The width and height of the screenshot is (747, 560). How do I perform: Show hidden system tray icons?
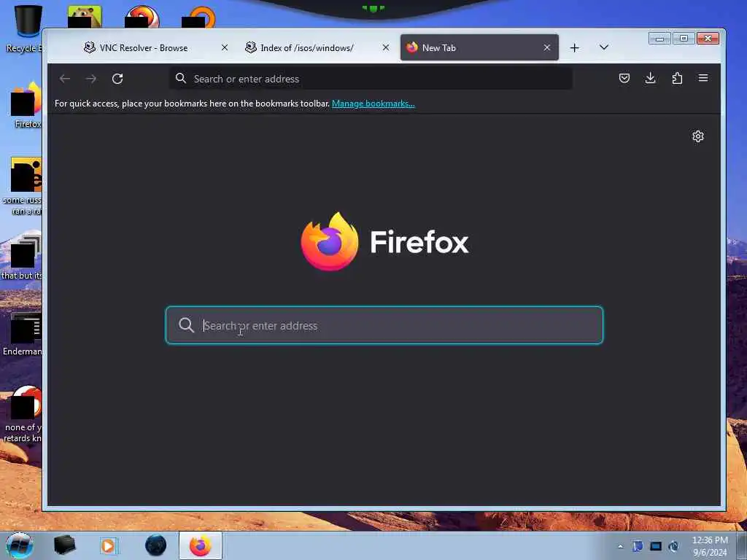click(x=620, y=547)
